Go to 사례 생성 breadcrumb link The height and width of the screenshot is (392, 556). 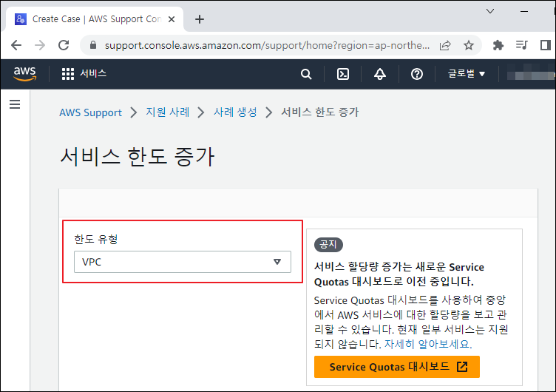pos(235,112)
